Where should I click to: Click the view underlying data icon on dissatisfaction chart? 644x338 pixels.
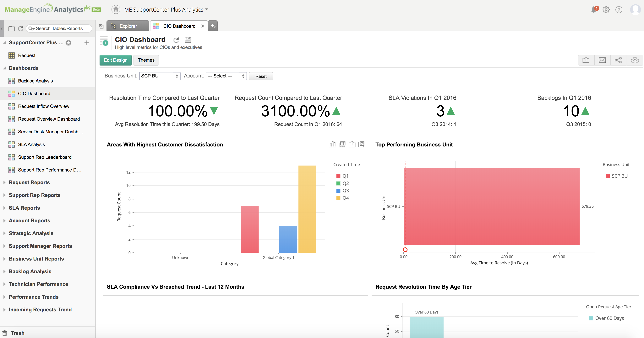tap(342, 144)
